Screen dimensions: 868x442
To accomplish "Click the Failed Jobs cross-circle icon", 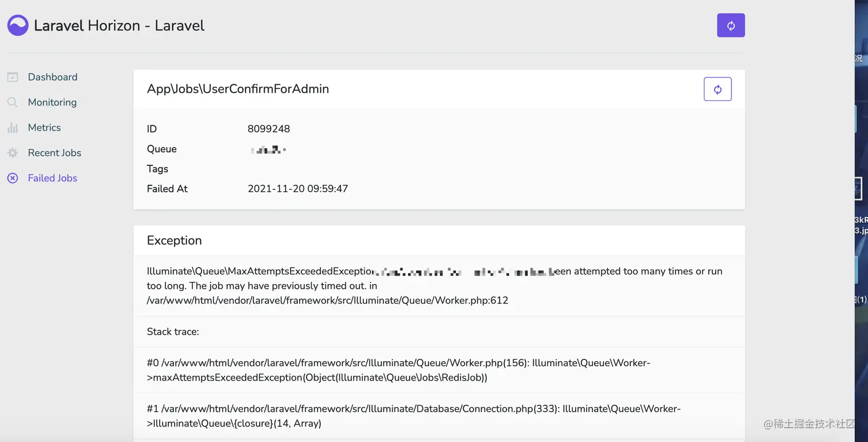I will [13, 178].
